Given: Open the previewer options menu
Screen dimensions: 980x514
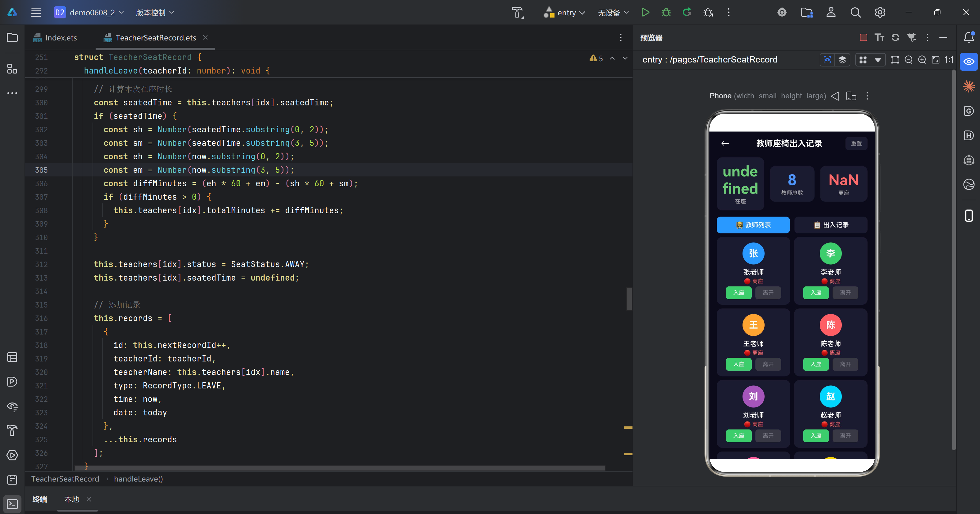Looking at the screenshot, I should pos(927,37).
